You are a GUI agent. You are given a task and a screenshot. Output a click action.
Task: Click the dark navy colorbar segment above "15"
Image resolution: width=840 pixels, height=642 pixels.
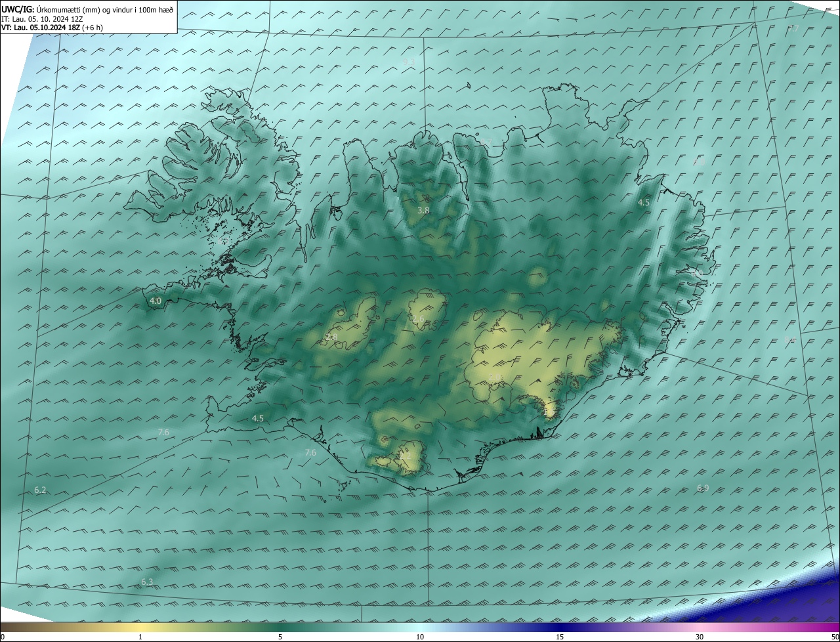tap(560, 628)
